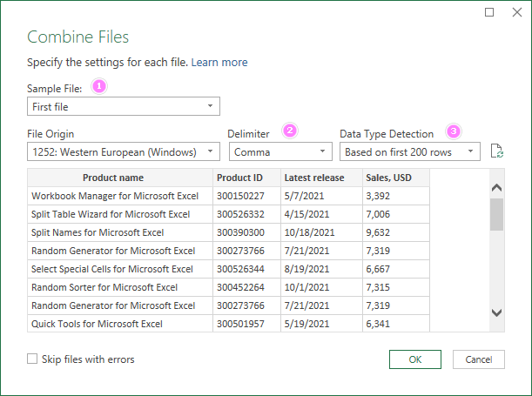This screenshot has width=532, height=396.
Task: Click product ID 300452264 cell
Action: (247, 287)
